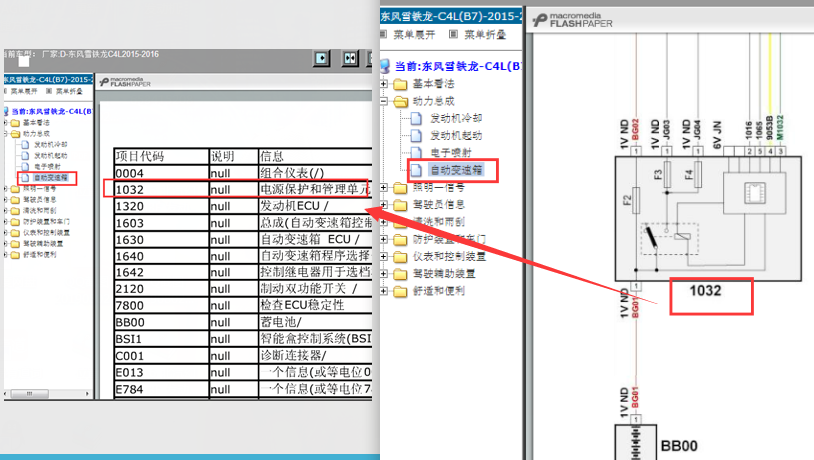Screen dimensions: 814x460
Task: Click the 动力总成 open folder icon in right window
Action: (400, 101)
